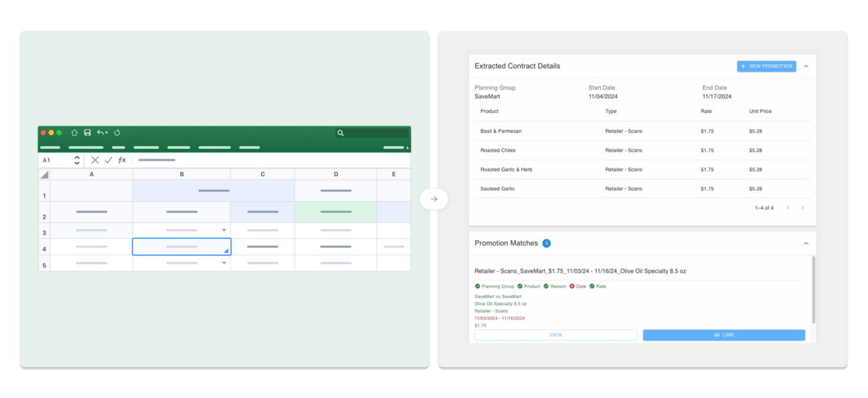Image resolution: width=868 pixels, height=398 pixels.
Task: Click the name box up-down stepper arrows
Action: [77, 160]
